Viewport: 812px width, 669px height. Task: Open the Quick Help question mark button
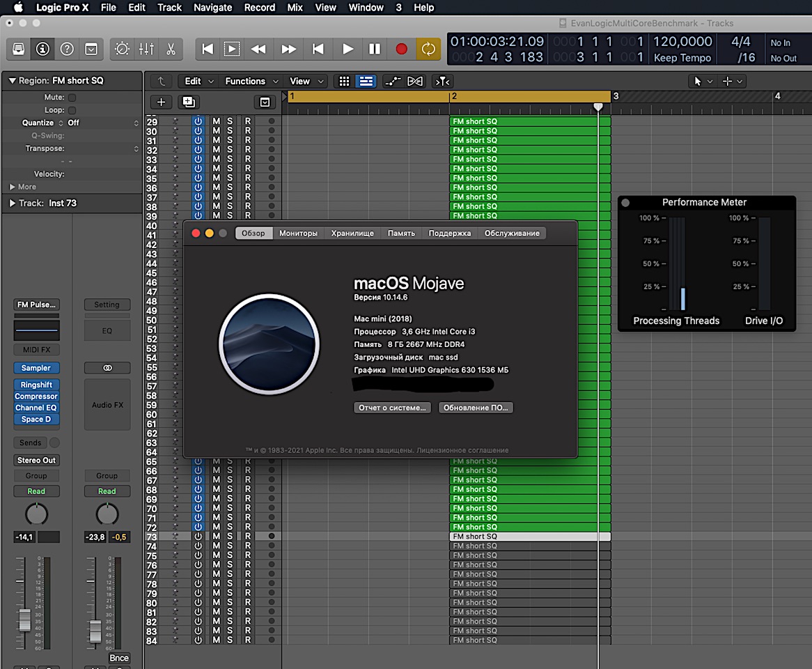(67, 49)
